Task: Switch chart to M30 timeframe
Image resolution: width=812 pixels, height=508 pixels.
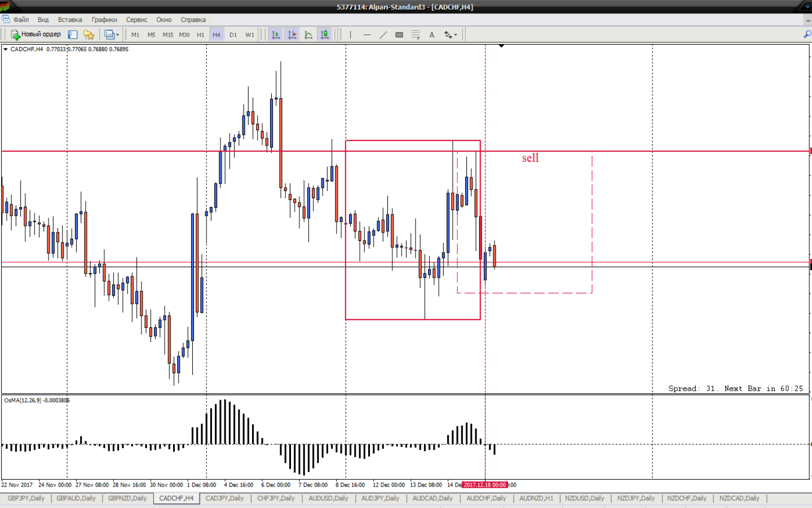Action: (x=184, y=35)
